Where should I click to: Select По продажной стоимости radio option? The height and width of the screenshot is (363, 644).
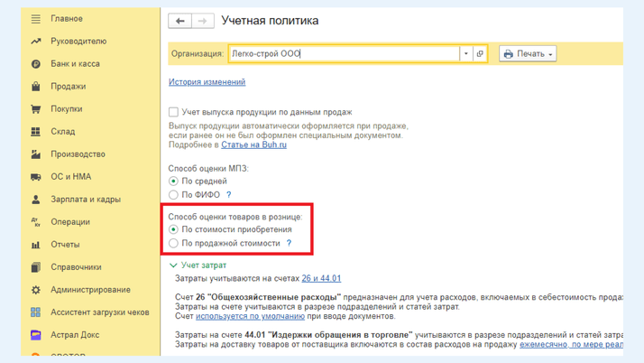coord(173,243)
